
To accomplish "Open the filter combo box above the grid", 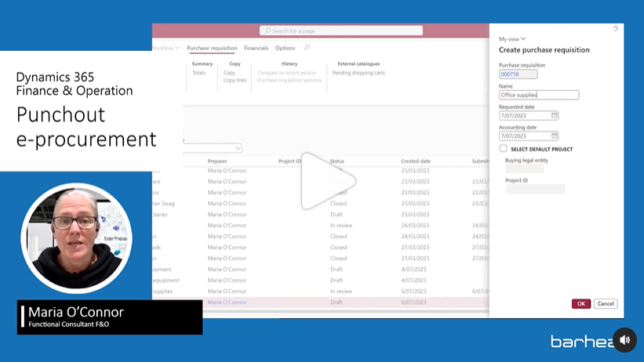I will pyautogui.click(x=213, y=148).
